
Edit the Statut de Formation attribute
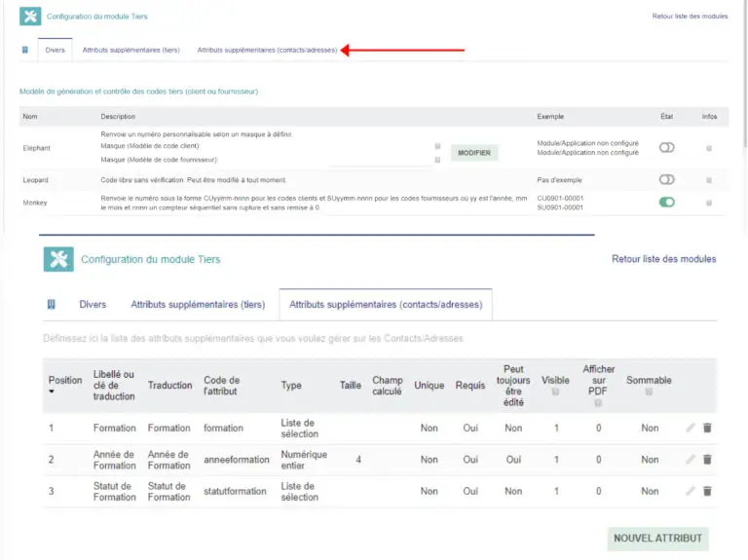[x=691, y=491]
